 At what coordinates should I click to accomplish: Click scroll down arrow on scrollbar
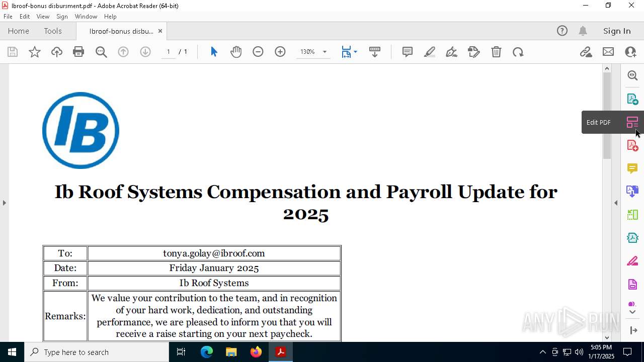(x=607, y=337)
